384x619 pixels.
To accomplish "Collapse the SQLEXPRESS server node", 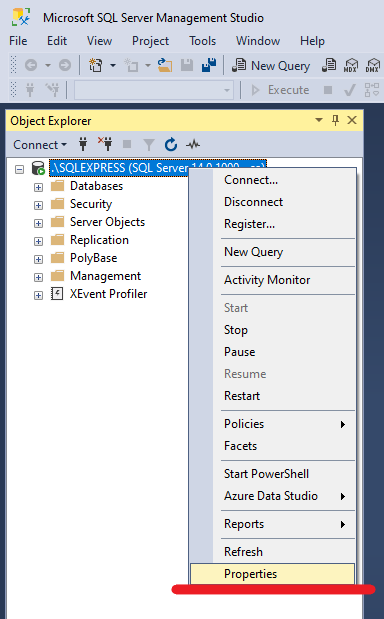I will click(x=19, y=169).
